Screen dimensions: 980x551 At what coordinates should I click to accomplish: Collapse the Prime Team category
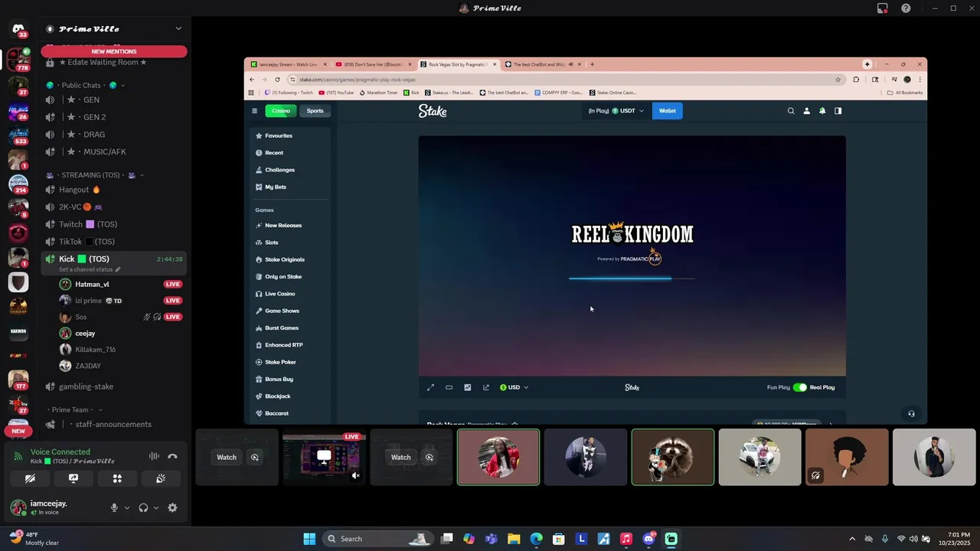74,410
